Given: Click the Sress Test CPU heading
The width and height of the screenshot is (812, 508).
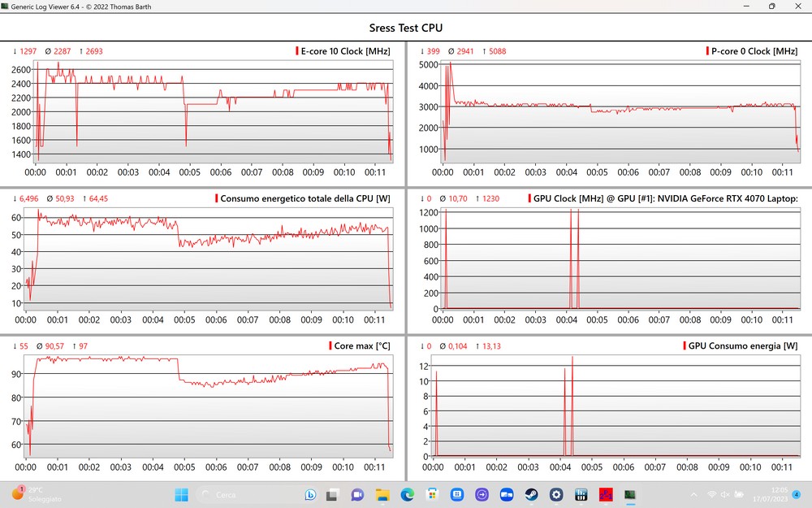Looking at the screenshot, I should 406,28.
